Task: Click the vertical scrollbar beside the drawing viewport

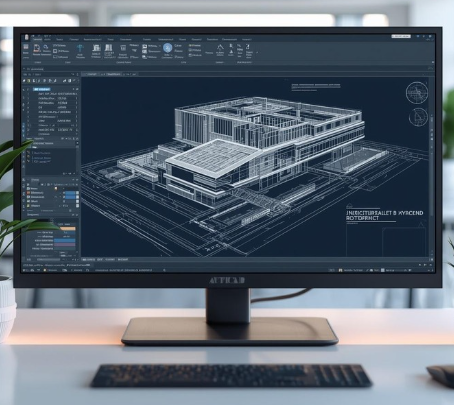Action: pyautogui.click(x=432, y=167)
